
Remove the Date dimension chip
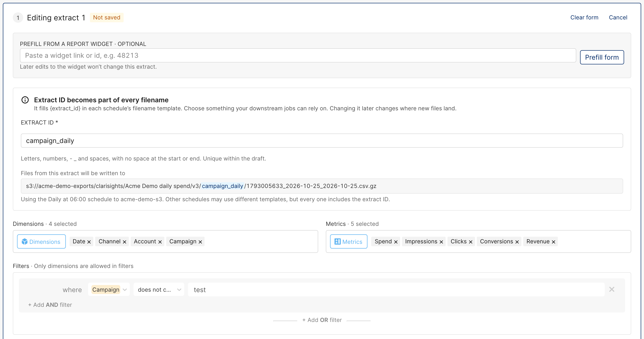89,242
